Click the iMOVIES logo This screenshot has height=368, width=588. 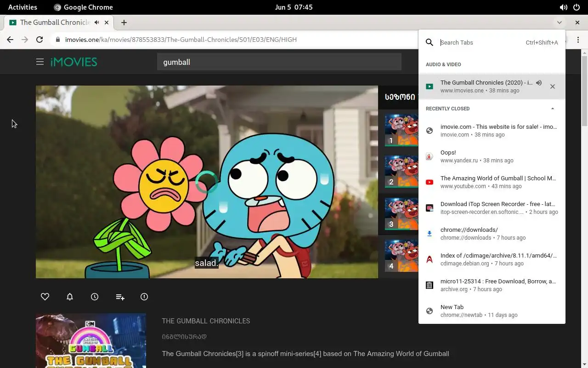pos(73,62)
